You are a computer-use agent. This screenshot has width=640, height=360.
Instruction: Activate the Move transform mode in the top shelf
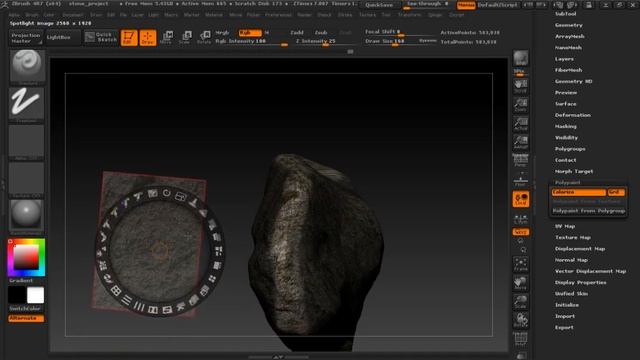[167, 37]
